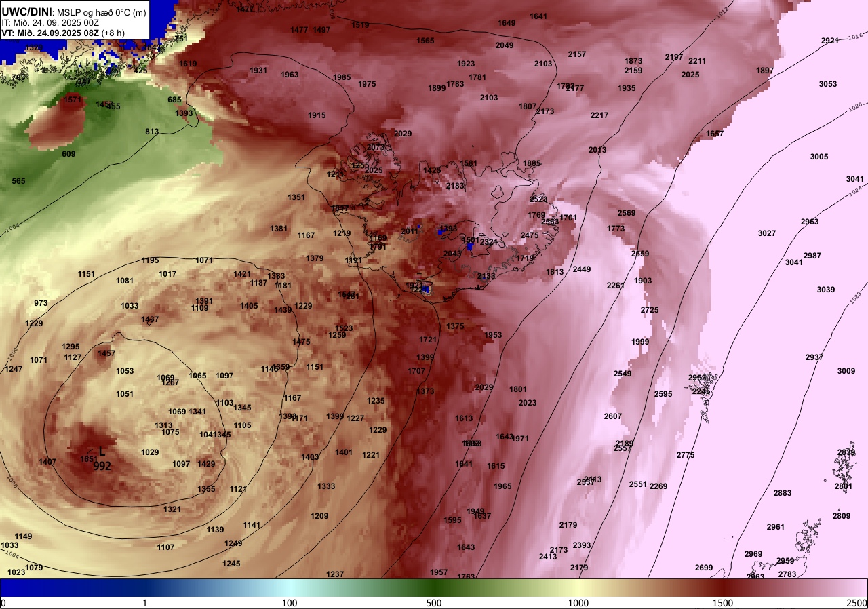Click the map value '1721'
Viewport: 868px width, 609px height.
coord(427,340)
